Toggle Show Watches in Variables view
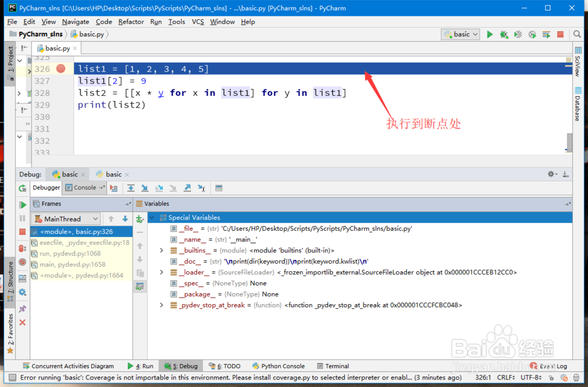588x387 pixels. tap(140, 287)
